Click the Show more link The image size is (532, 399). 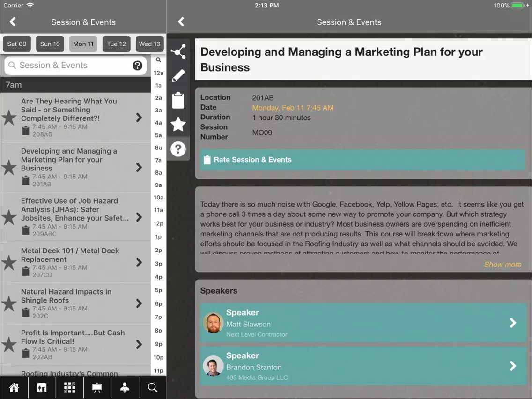pyautogui.click(x=502, y=264)
